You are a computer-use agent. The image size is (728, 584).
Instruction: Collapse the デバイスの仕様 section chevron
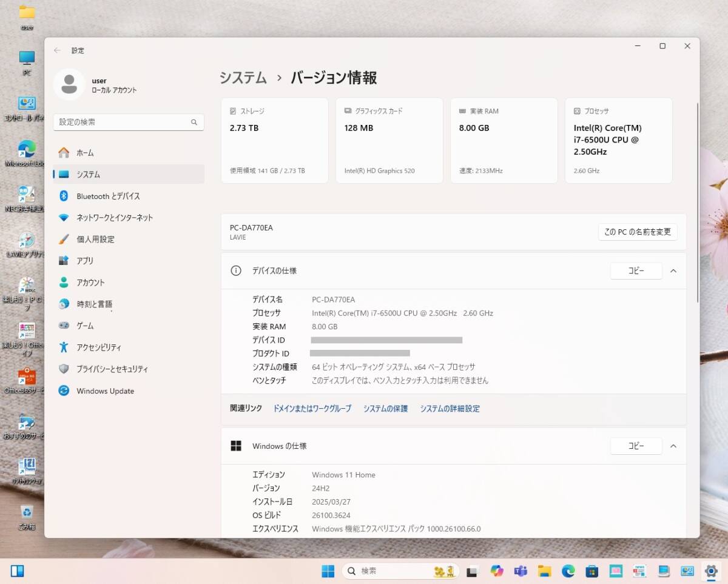pos(673,271)
